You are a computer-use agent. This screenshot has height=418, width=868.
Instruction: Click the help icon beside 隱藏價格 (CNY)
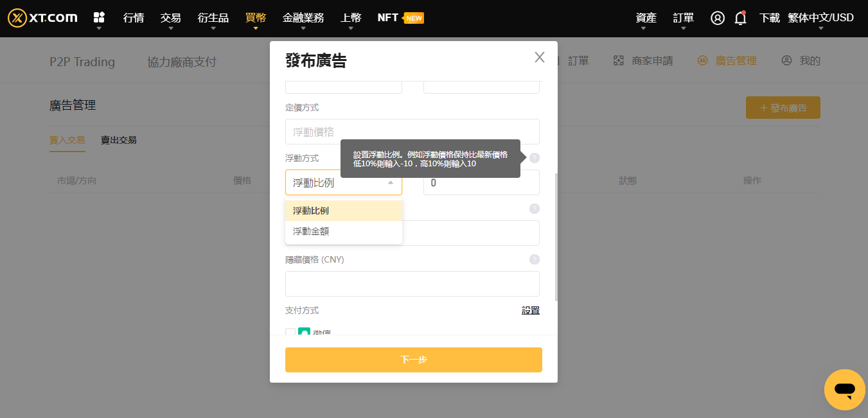[x=535, y=259]
